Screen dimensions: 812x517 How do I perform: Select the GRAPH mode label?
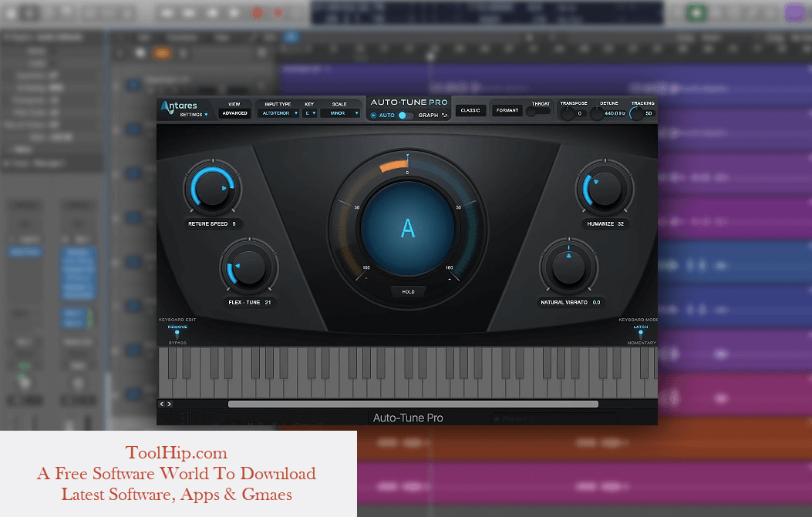pos(428,115)
